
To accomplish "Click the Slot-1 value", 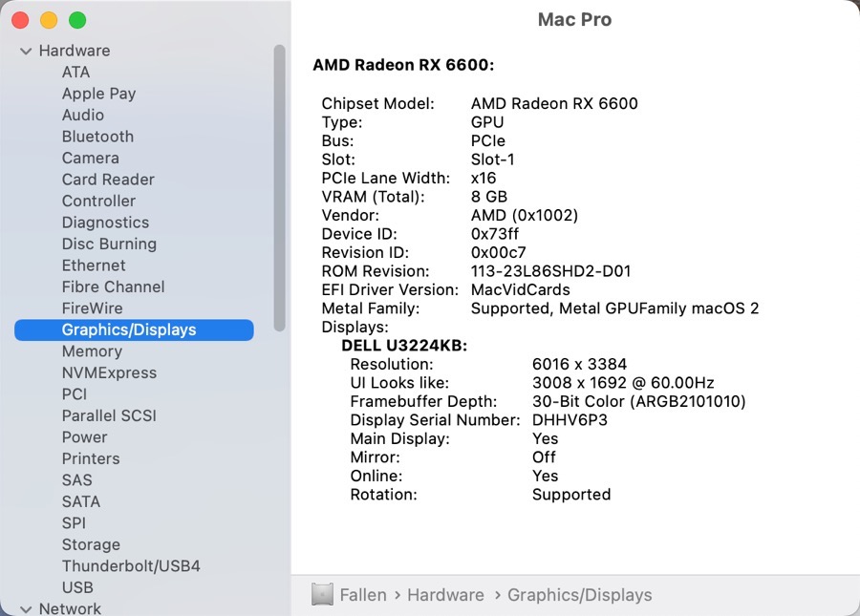I will (492, 159).
